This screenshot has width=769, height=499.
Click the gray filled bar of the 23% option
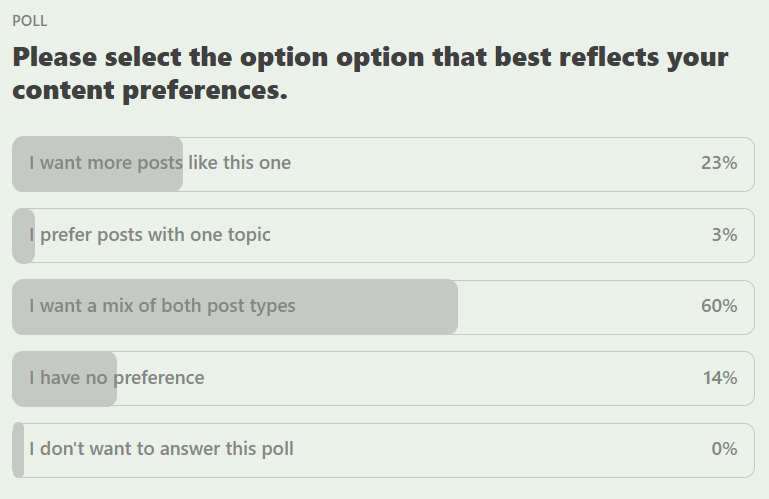coord(98,164)
